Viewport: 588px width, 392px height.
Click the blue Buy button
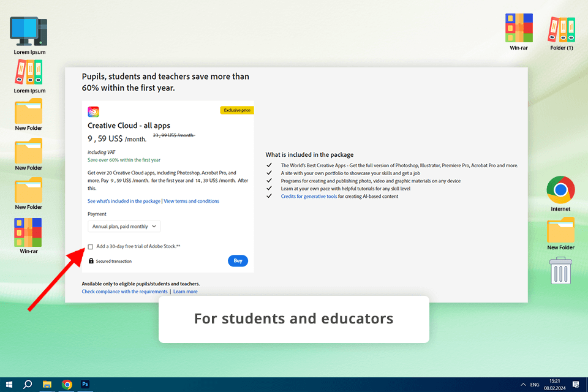[238, 261]
